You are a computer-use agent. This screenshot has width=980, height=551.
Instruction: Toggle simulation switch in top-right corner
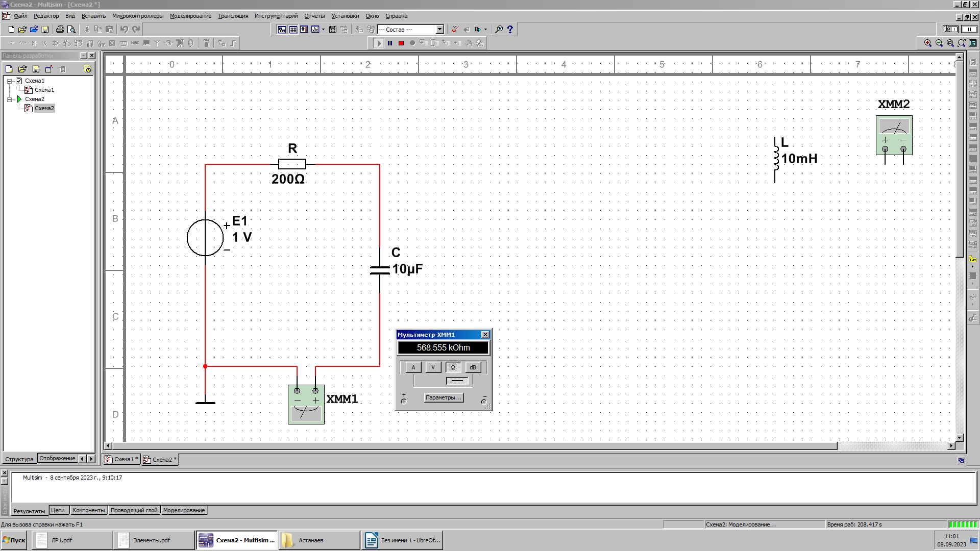coord(950,30)
